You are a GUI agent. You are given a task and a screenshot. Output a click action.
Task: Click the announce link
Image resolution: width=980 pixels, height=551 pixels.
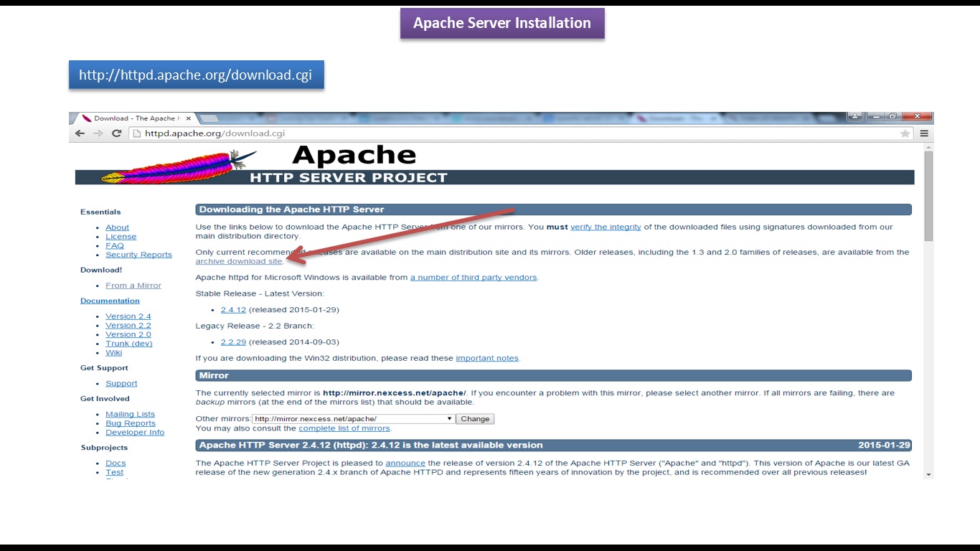(x=405, y=463)
